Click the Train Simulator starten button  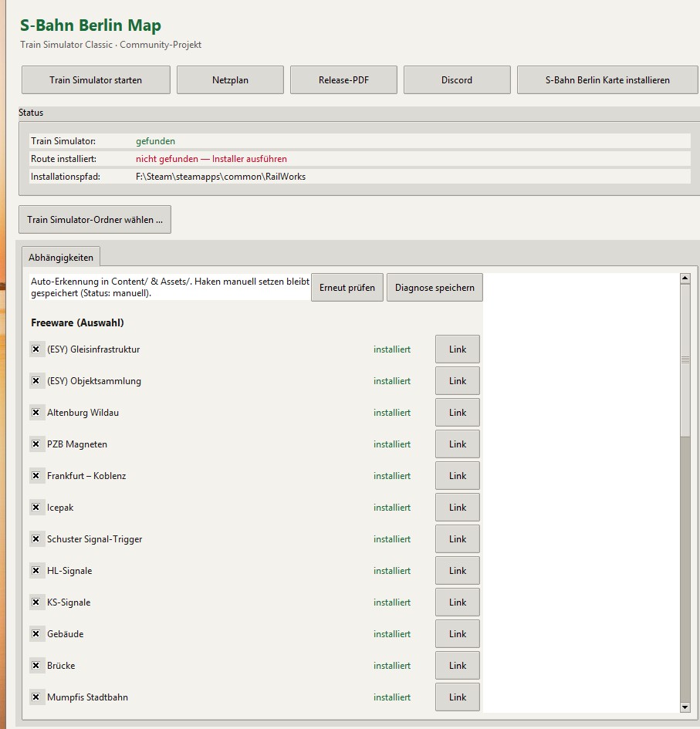(x=96, y=80)
